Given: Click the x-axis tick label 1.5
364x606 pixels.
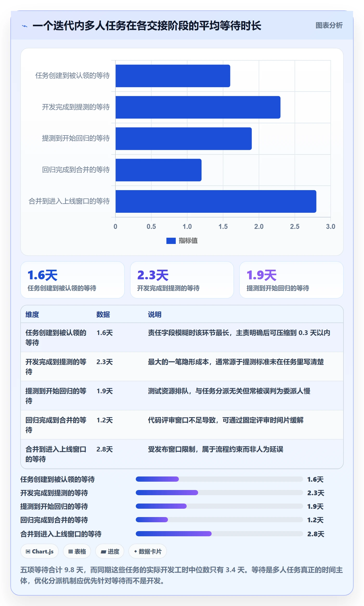Looking at the screenshot, I should [223, 227].
